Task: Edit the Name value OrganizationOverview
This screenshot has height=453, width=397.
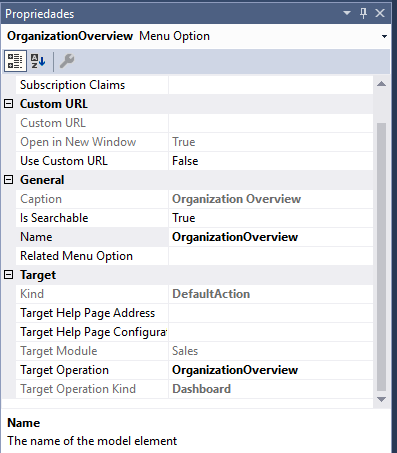Action: 271,237
